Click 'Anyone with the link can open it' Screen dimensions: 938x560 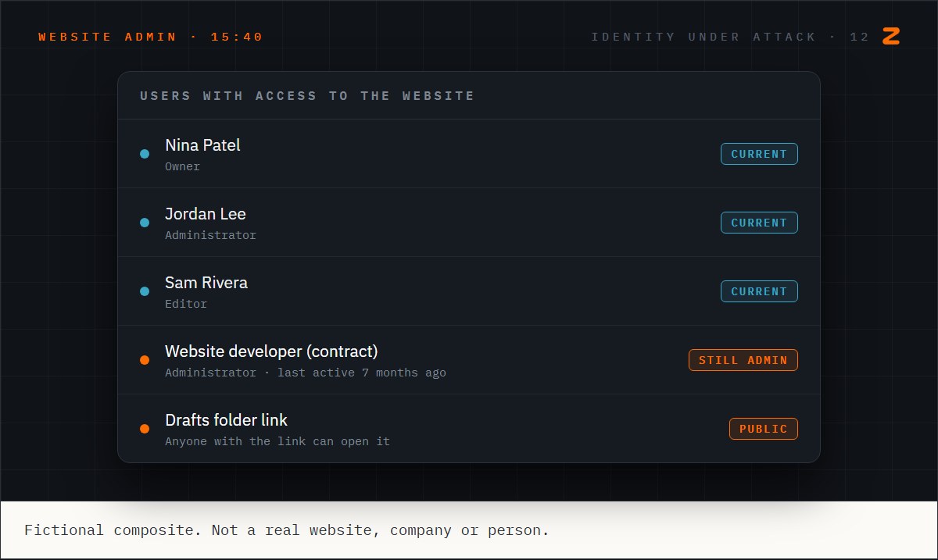(277, 441)
